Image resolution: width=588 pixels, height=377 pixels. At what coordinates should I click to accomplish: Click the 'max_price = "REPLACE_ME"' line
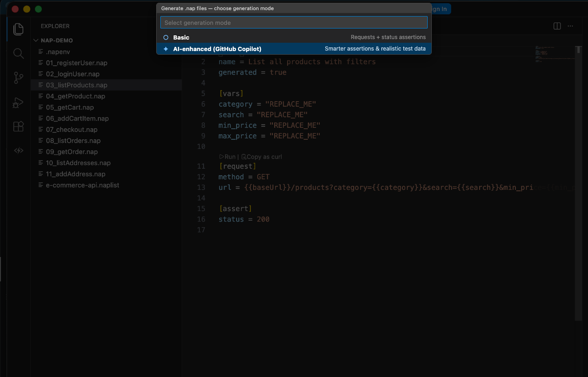(269, 136)
